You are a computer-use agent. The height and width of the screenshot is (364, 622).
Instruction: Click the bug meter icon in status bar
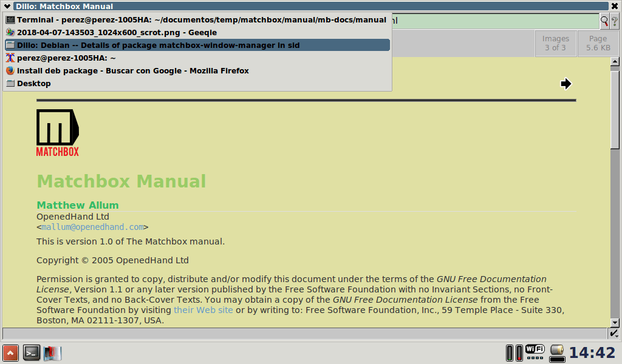point(614,333)
